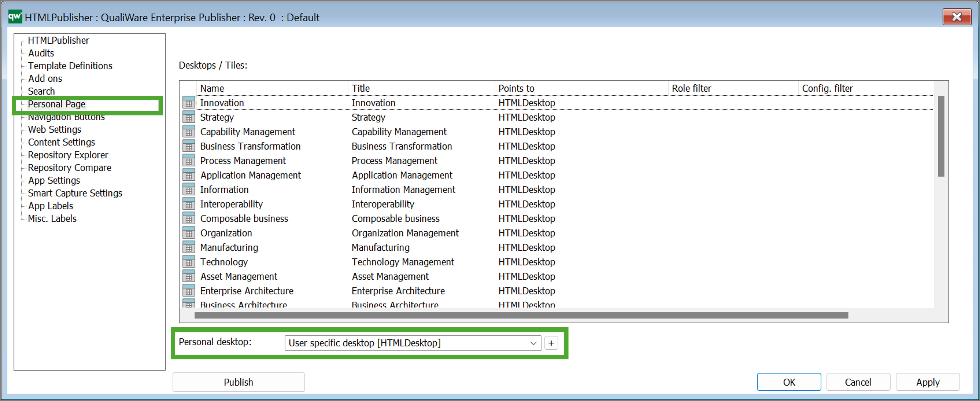
Task: Select App Labels
Action: coord(50,206)
